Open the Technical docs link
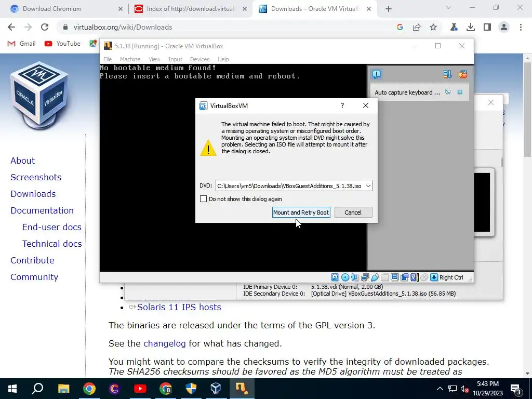Screen dimensions: 532x399 [x=52, y=244]
